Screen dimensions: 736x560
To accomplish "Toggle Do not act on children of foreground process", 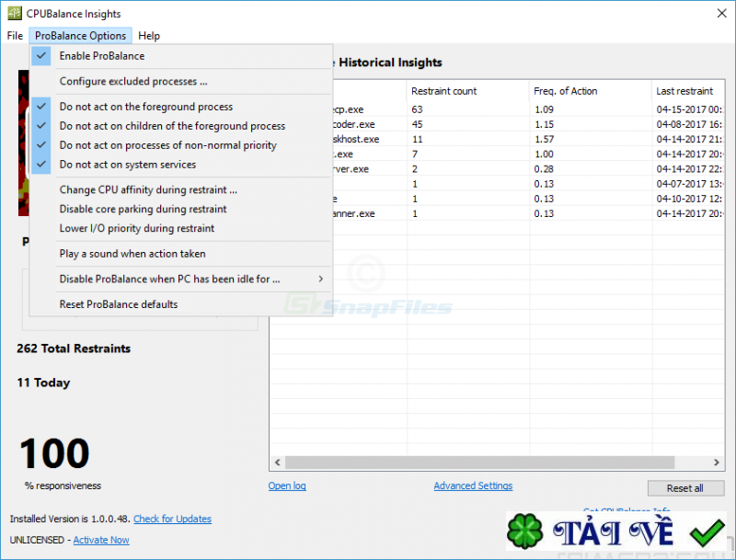I will pos(180,126).
